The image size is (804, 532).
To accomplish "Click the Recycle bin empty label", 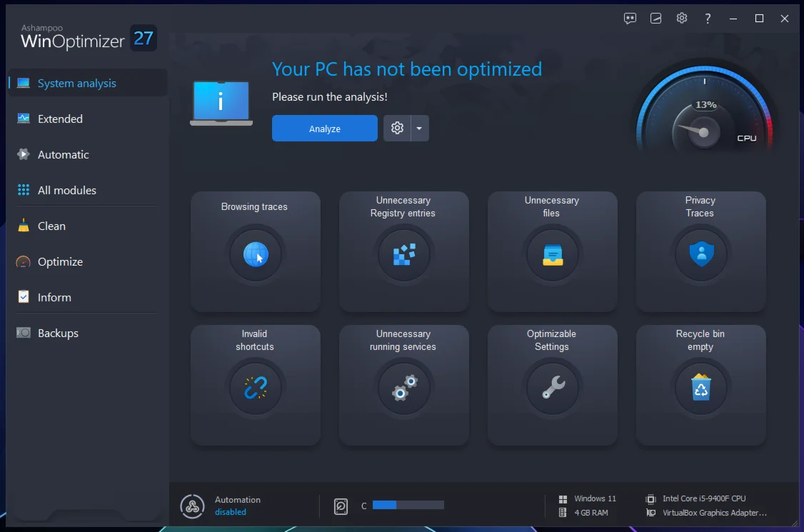I will click(700, 340).
